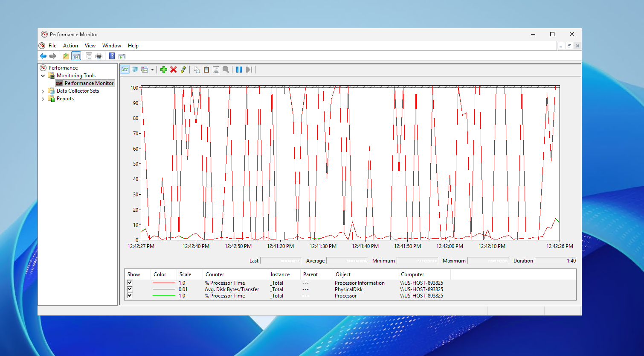The height and width of the screenshot is (356, 644).
Task: Select the Processor Information object cell
Action: pyautogui.click(x=360, y=283)
